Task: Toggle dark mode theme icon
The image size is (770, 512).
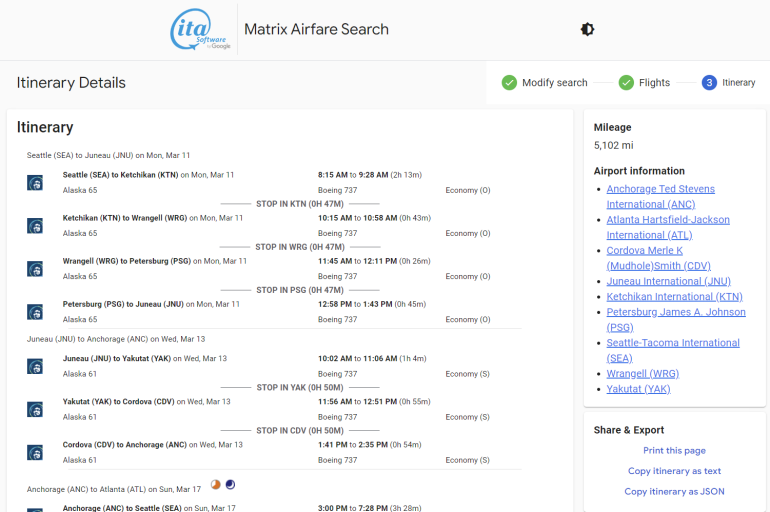Action: [587, 29]
